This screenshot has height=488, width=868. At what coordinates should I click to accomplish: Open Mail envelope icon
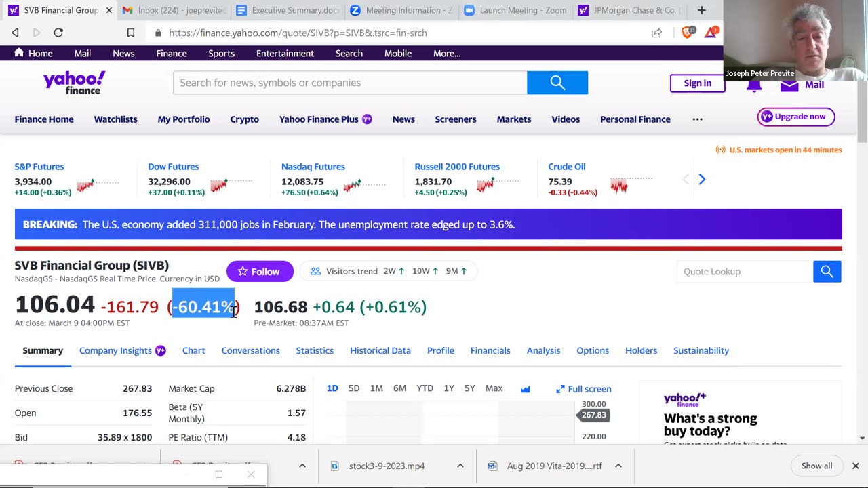point(789,85)
